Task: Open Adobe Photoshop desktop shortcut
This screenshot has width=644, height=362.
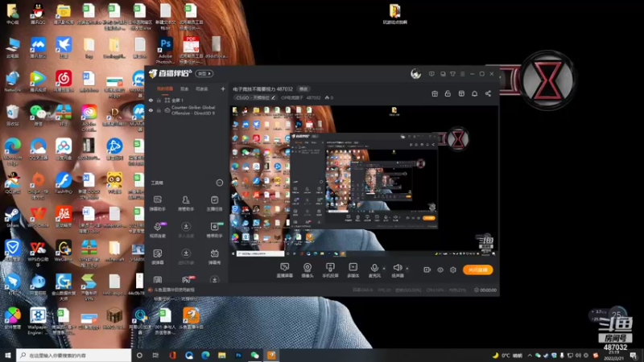Action: pos(166,51)
